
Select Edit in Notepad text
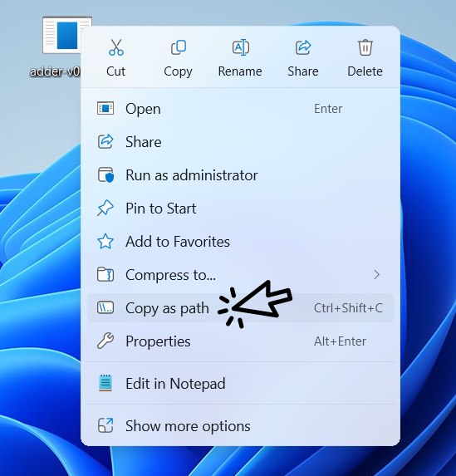click(175, 384)
